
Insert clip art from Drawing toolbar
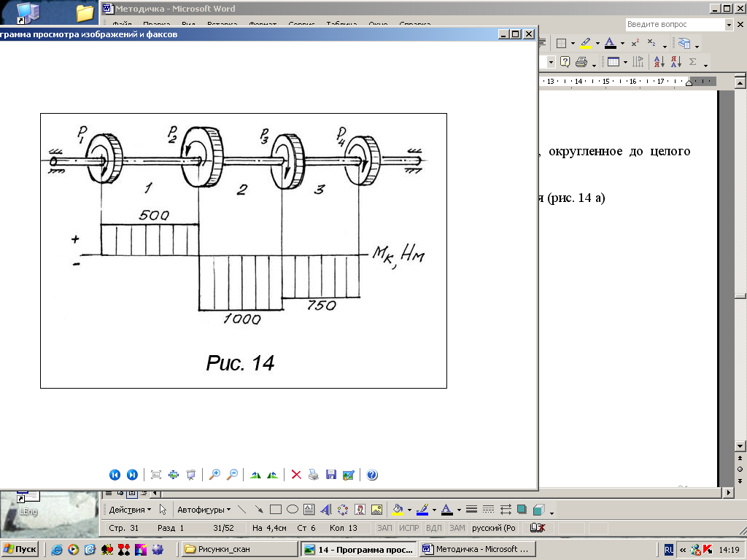[360, 510]
